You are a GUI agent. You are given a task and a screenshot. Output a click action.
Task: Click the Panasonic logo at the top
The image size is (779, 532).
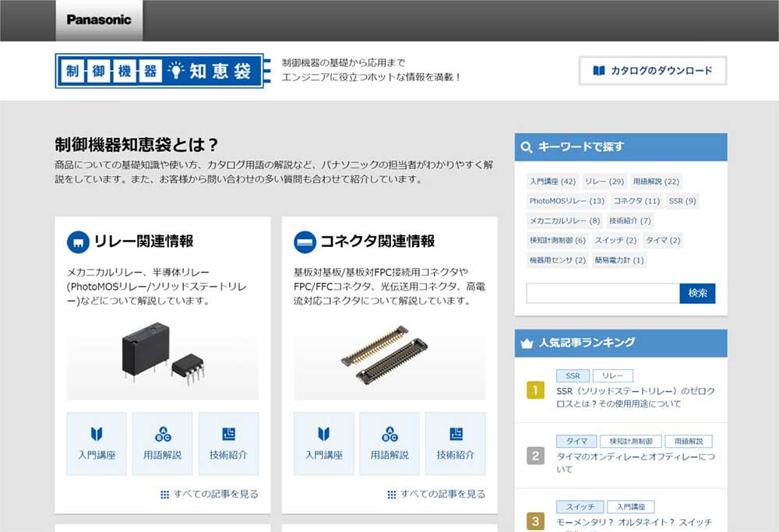click(x=98, y=19)
